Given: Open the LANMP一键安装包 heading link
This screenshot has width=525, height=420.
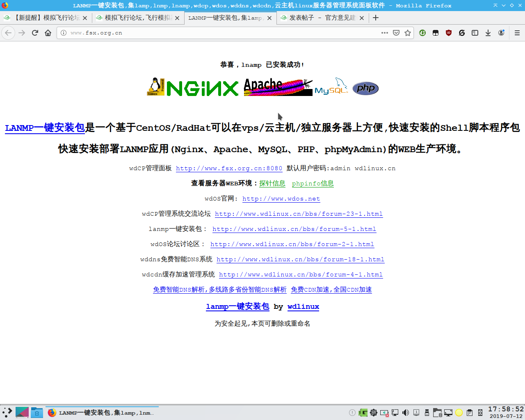Looking at the screenshot, I should click(45, 128).
